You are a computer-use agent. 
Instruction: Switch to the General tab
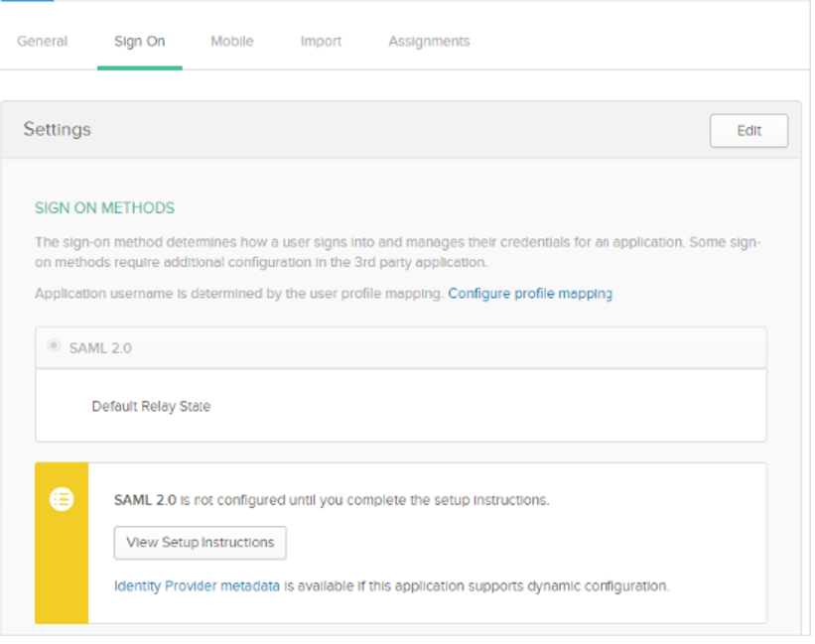pos(42,41)
